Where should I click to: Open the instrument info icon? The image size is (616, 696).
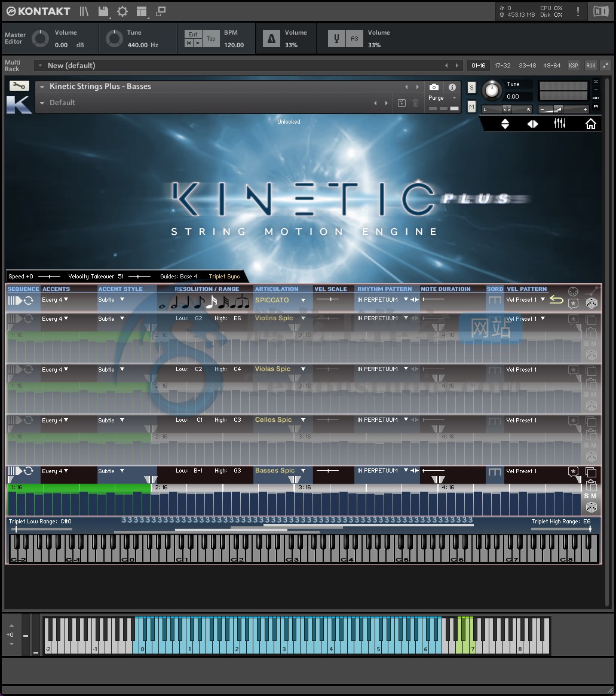pyautogui.click(x=452, y=87)
